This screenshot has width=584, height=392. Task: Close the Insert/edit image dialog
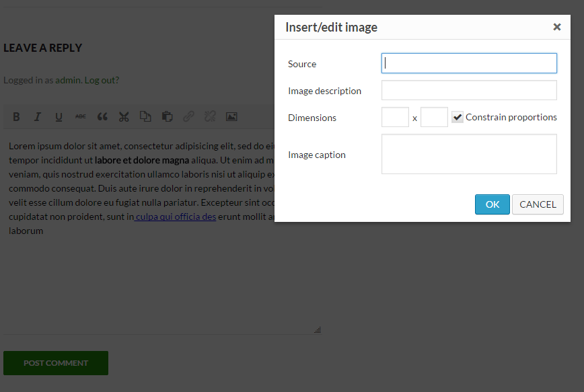(x=557, y=27)
